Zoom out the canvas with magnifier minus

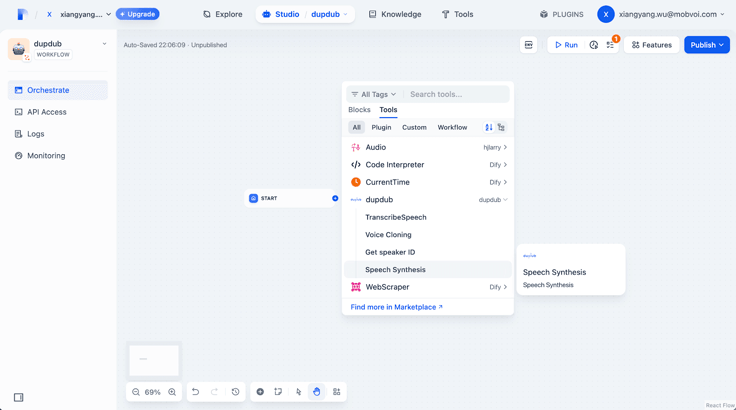click(136, 392)
